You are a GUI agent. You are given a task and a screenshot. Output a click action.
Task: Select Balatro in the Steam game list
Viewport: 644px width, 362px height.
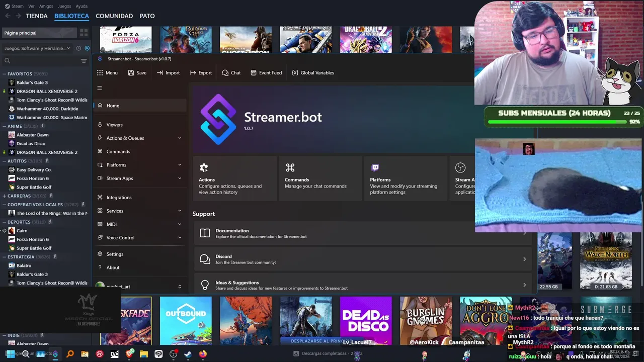coord(24,265)
